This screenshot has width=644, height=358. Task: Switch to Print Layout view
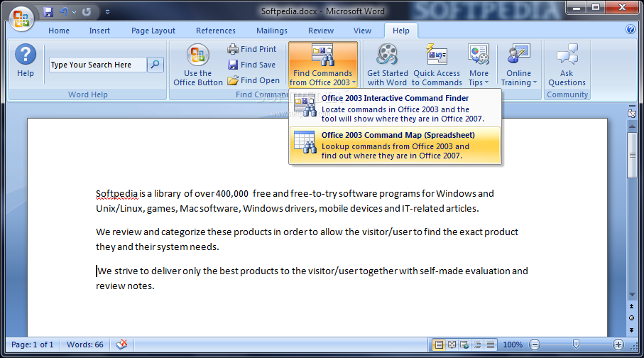point(439,345)
